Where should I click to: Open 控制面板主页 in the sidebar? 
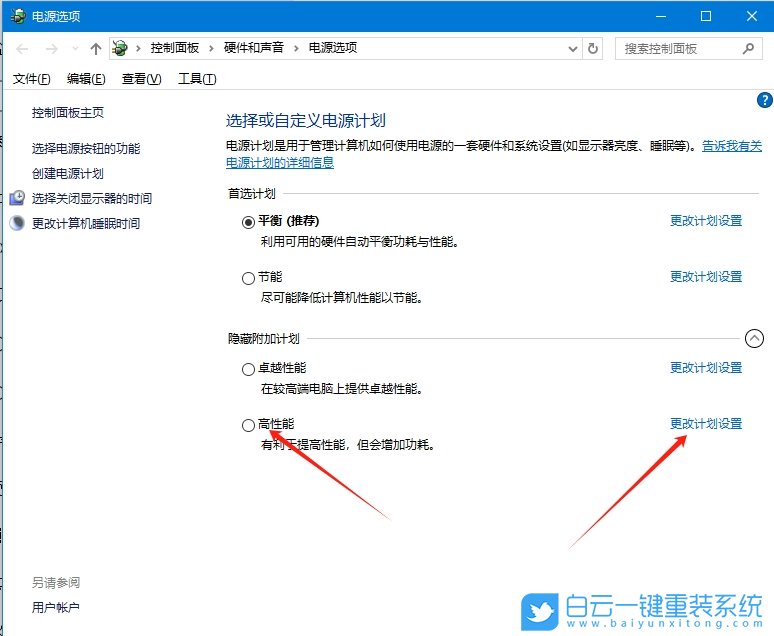[x=68, y=113]
